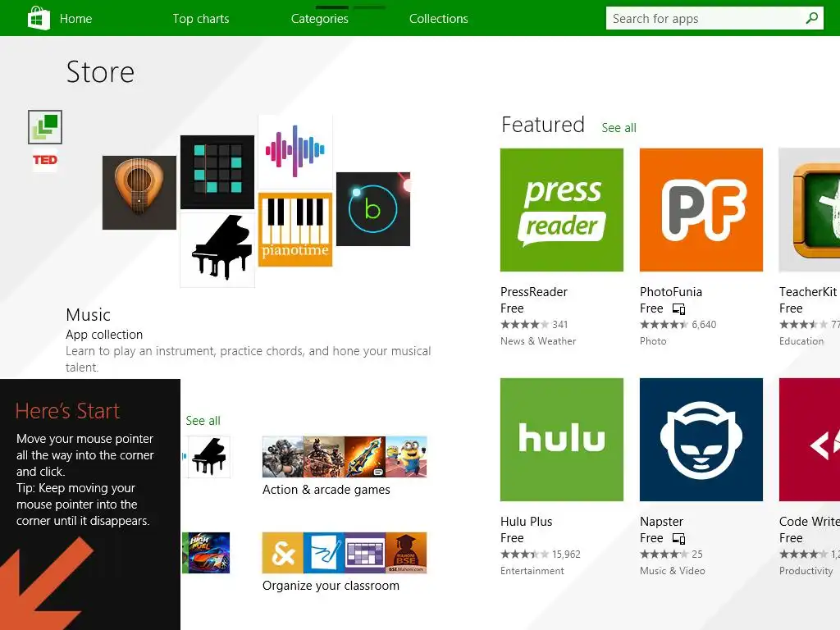Click Napster's multi-device icon

coord(678,539)
